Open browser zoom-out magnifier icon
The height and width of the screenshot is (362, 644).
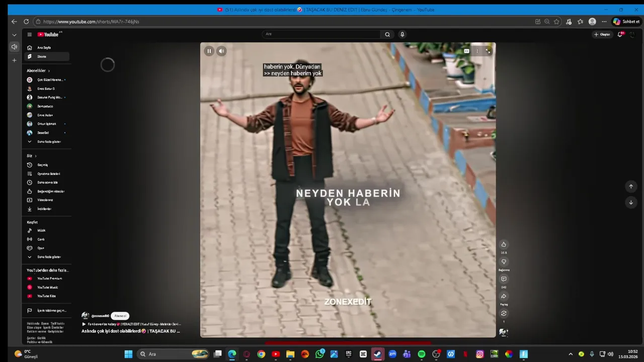(x=547, y=22)
